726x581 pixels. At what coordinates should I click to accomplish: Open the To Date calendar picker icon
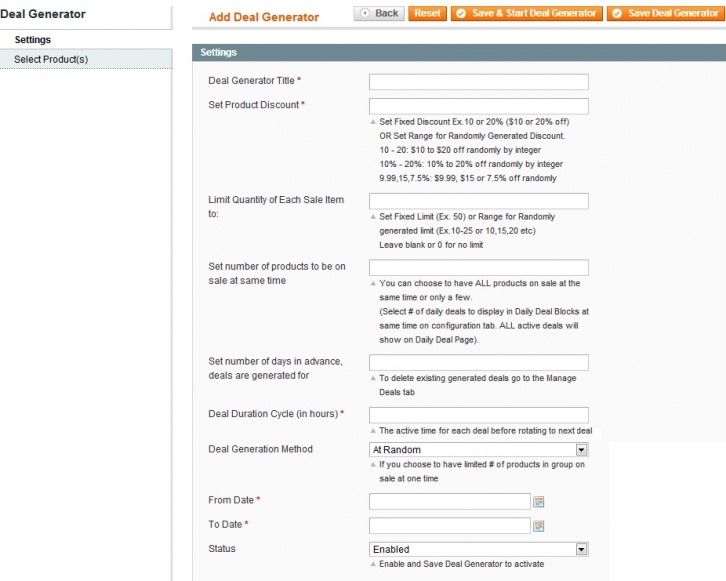pos(538,526)
